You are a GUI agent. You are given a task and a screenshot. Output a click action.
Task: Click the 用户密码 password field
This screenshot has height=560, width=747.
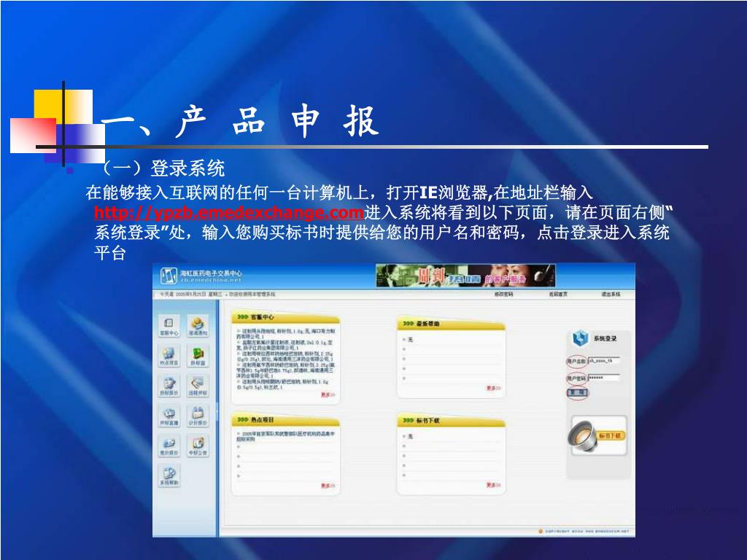603,378
